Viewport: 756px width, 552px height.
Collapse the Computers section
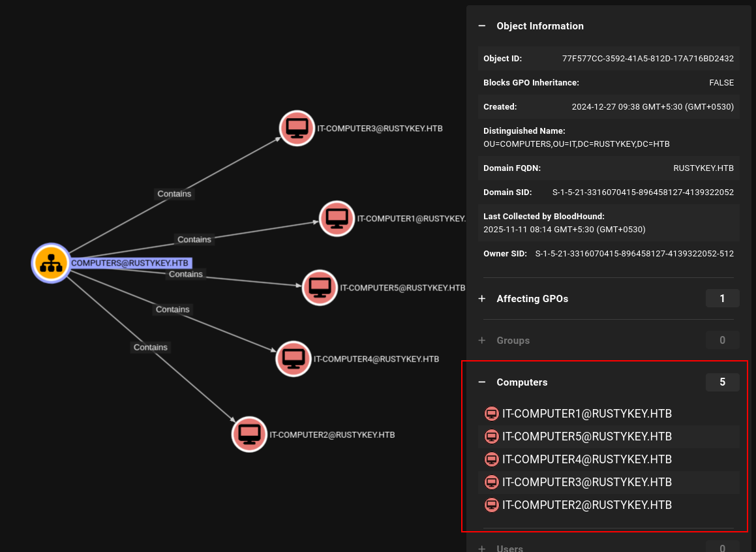(482, 382)
